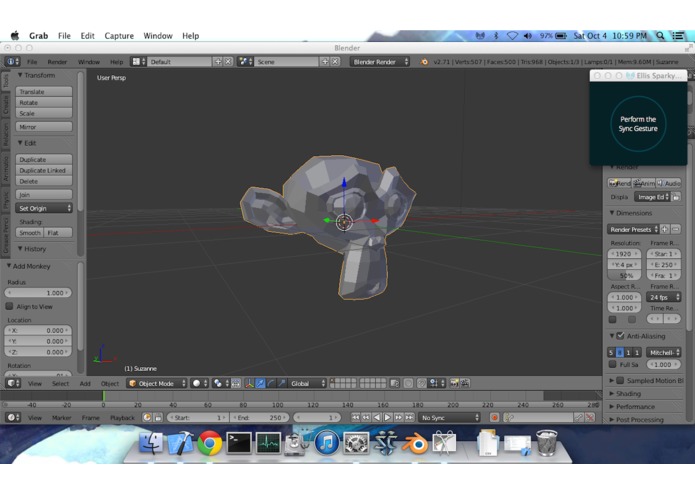Toggle the 3D manipulator widget
This screenshot has width=695, height=494.
point(250,383)
